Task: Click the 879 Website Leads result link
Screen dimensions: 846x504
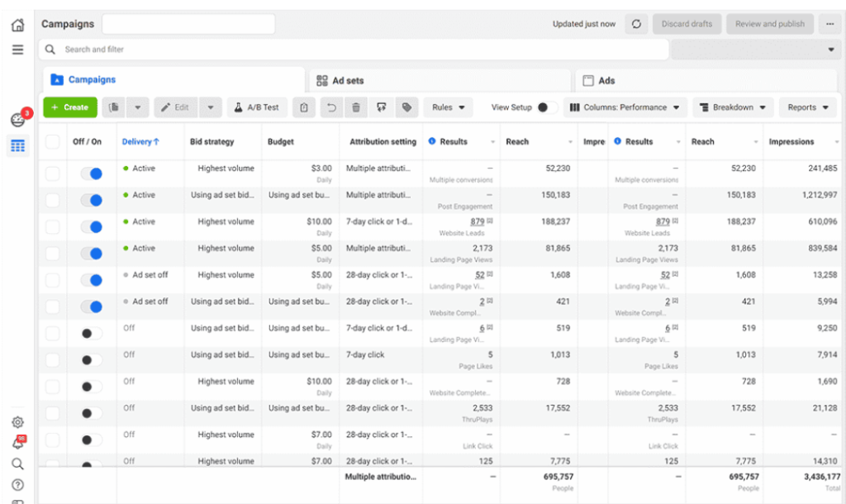Action: pos(478,221)
